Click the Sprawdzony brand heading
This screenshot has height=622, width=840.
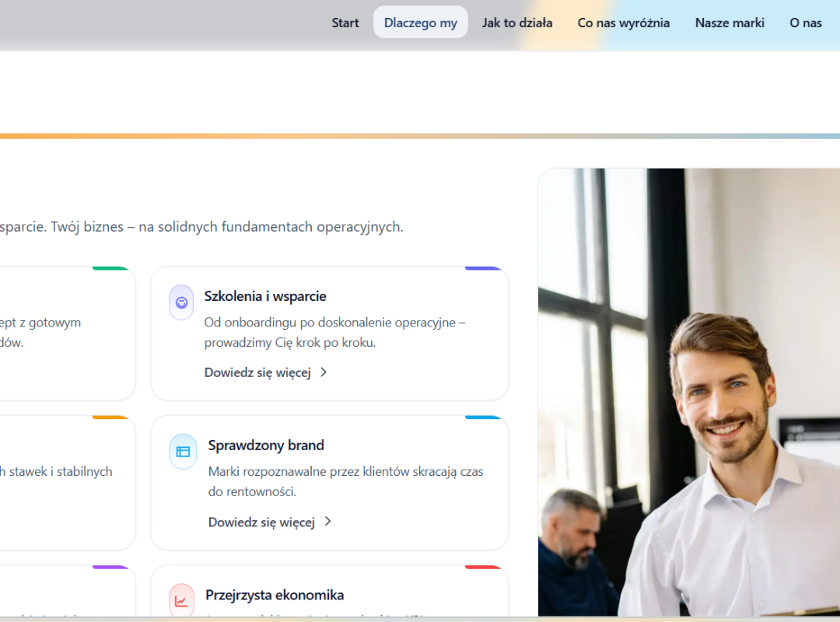tap(266, 446)
